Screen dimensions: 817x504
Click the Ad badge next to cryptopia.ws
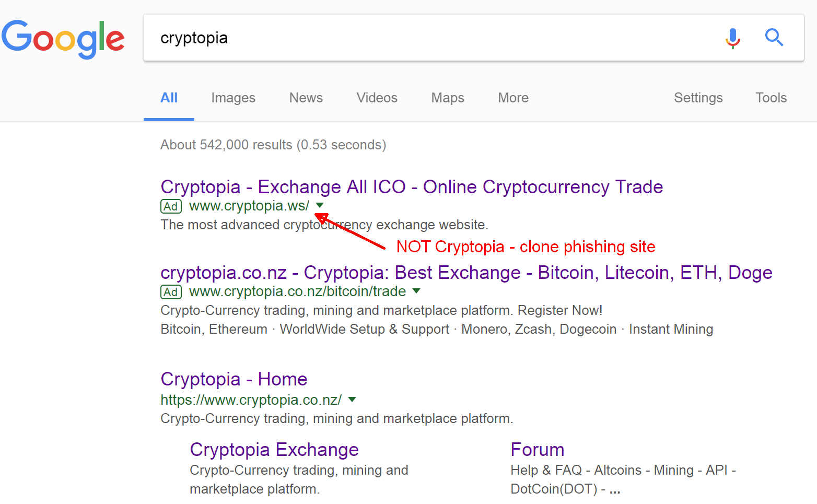(171, 206)
